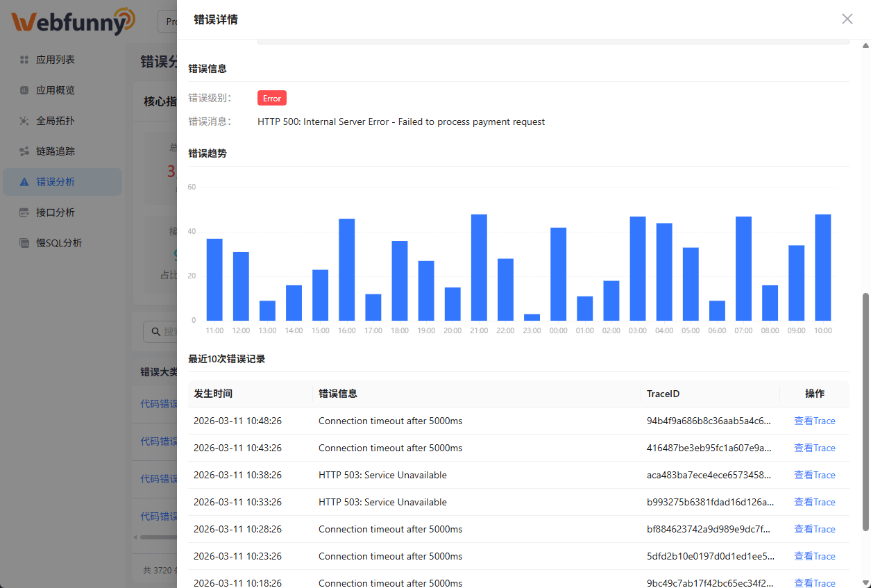Open the 慢SQL分析 menu item
This screenshot has width=871, height=588.
point(59,243)
